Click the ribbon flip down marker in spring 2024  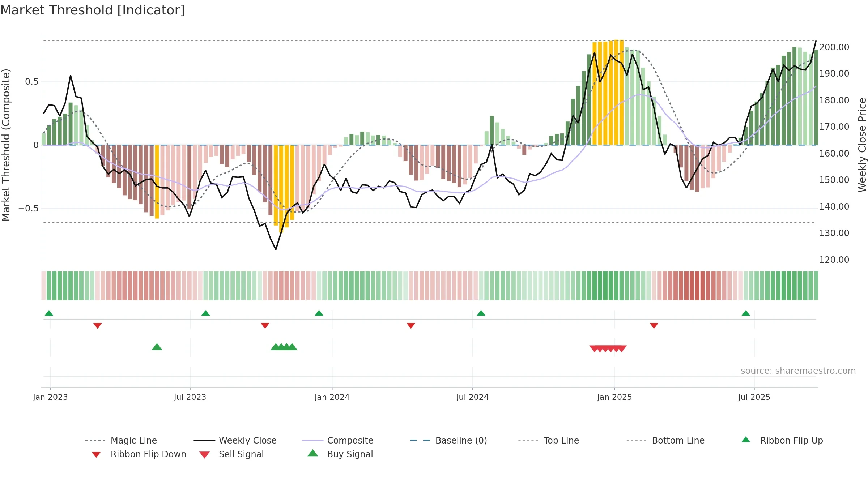click(411, 326)
